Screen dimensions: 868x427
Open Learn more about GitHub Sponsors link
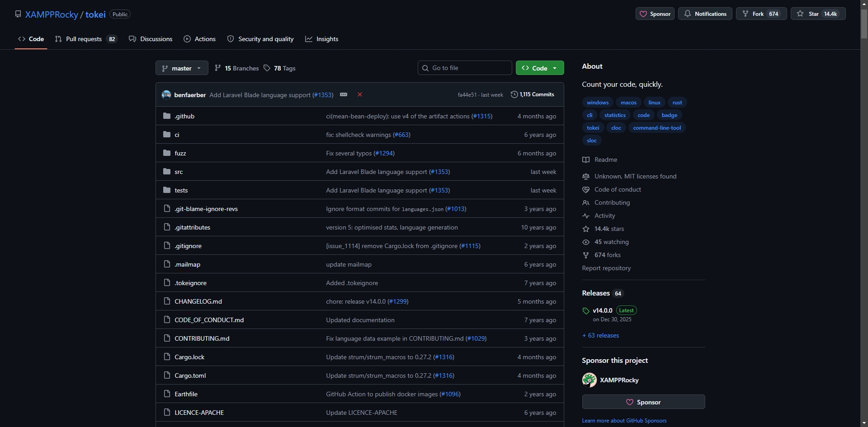click(x=624, y=421)
